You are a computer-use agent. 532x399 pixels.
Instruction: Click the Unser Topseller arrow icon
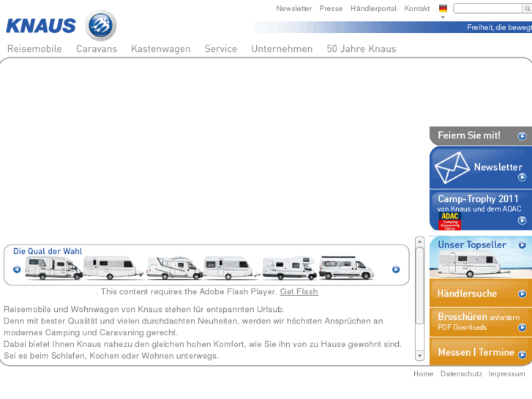522,245
